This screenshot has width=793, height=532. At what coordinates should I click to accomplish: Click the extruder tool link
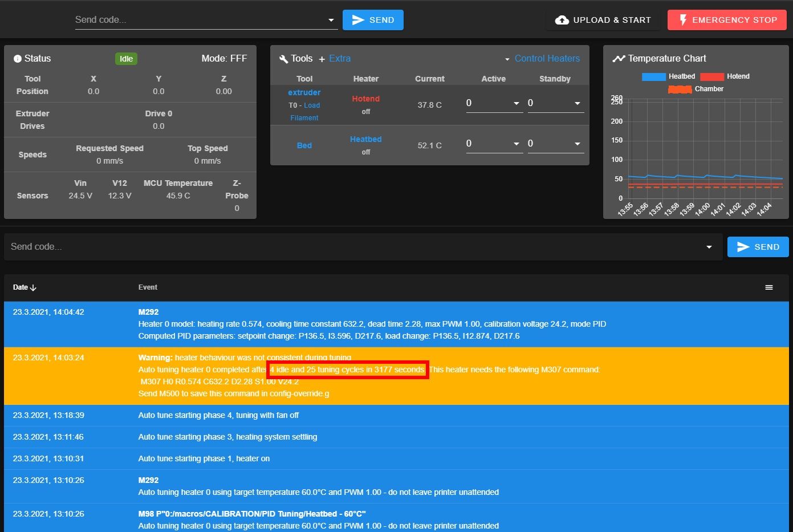(x=304, y=92)
